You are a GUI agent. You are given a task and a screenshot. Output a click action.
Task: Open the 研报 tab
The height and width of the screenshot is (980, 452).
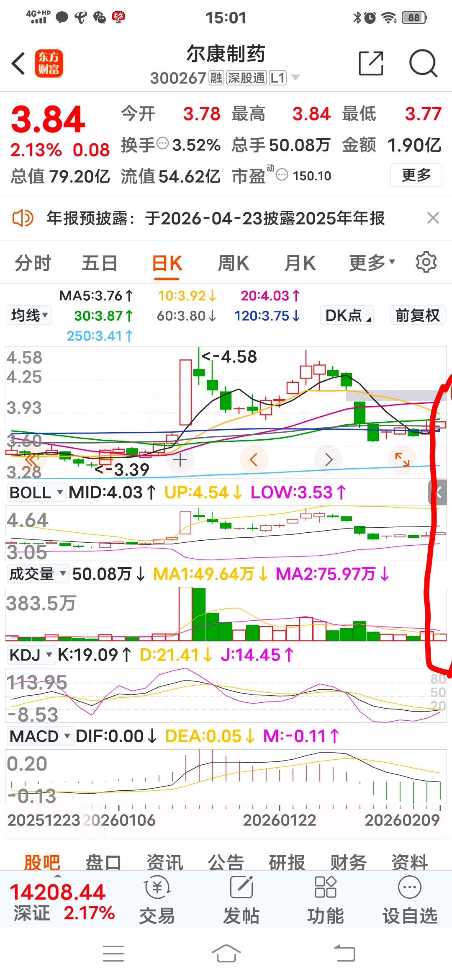pos(287,863)
